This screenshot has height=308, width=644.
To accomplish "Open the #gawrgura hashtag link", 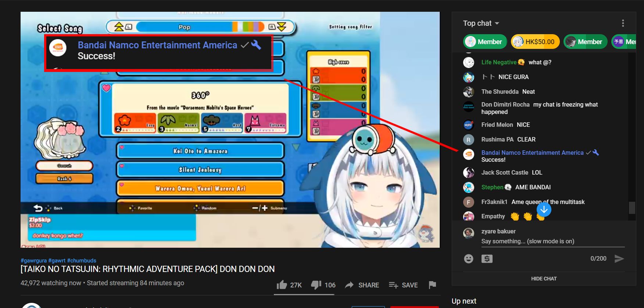I will (x=33, y=261).
